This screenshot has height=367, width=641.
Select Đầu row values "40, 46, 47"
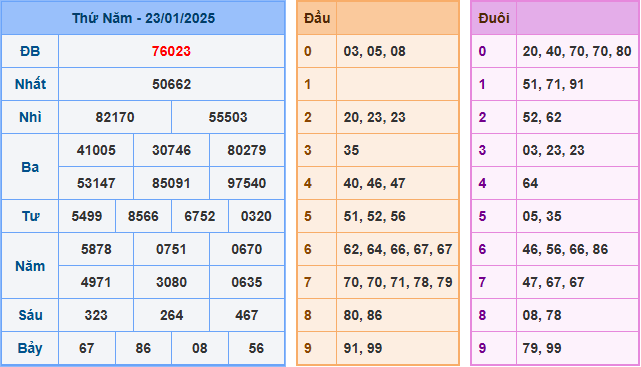374,184
